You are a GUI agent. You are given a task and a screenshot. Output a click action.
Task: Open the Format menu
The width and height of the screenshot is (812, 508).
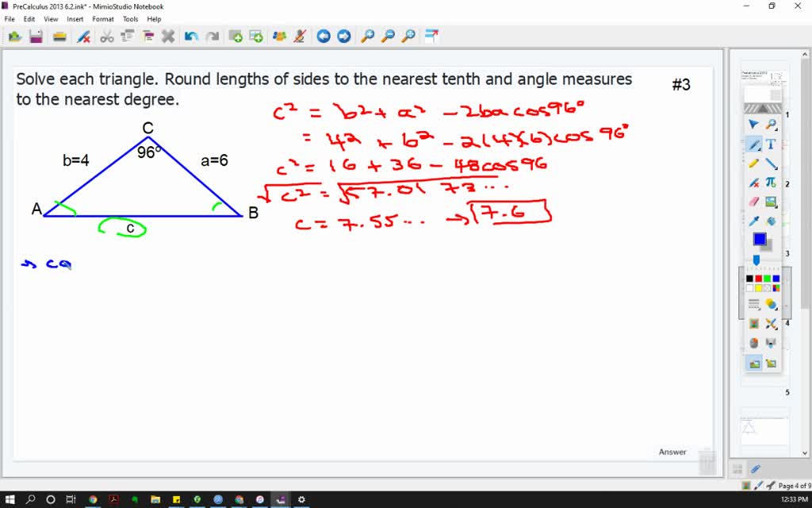[x=102, y=18]
